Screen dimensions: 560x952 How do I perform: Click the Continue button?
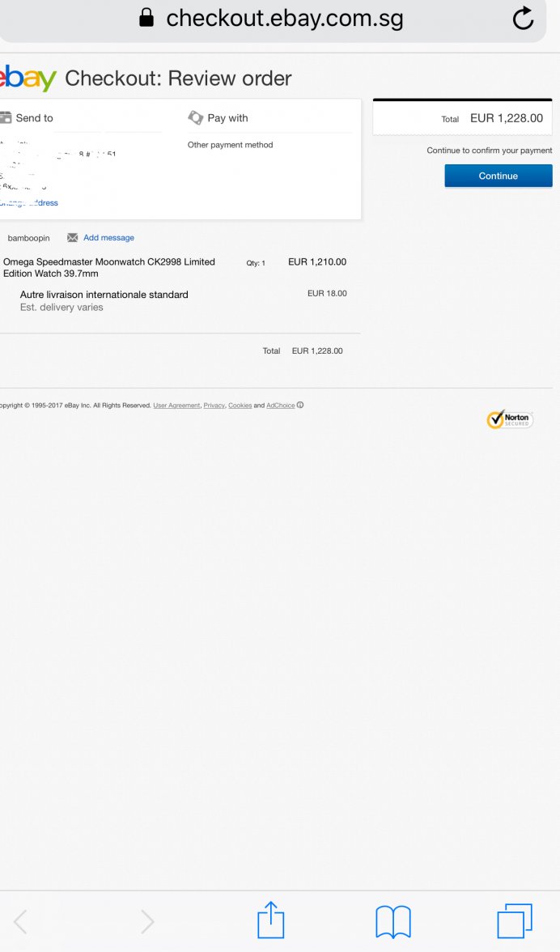coord(498,176)
